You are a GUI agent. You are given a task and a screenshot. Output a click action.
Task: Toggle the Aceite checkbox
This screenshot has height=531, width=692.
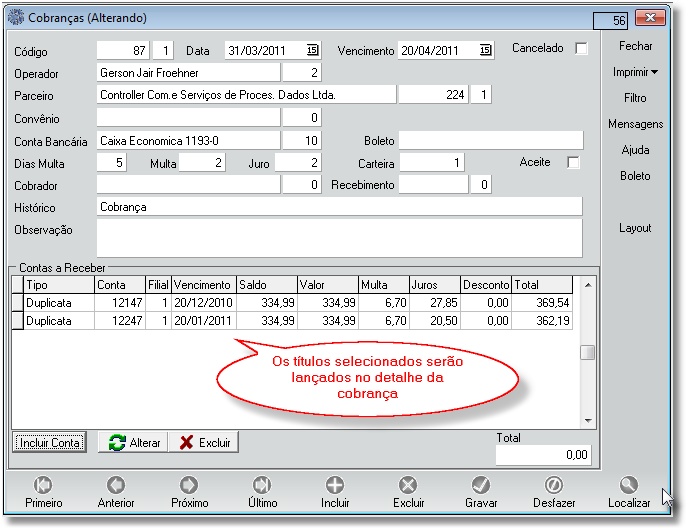click(x=573, y=162)
